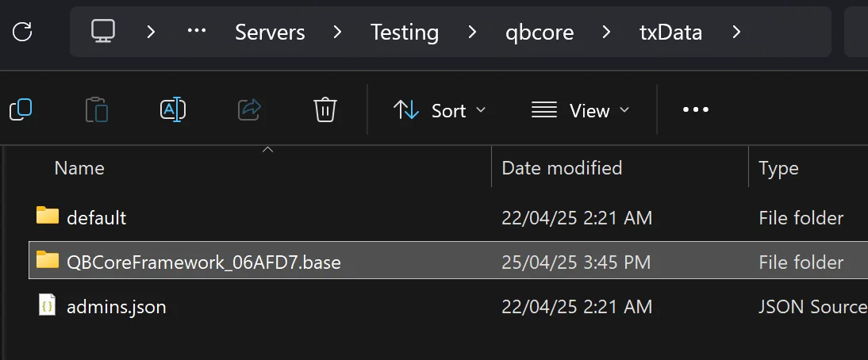868x360 pixels.
Task: Click the Rename icon in toolbar
Action: click(x=172, y=109)
